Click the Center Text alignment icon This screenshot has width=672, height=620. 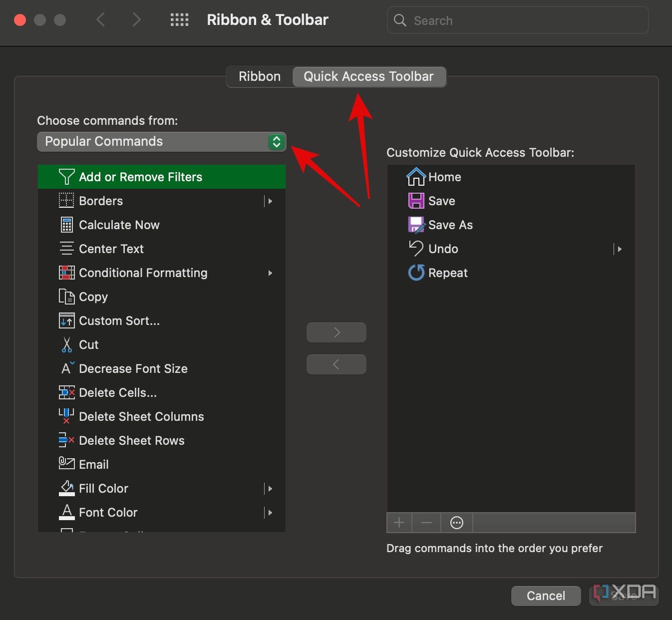(66, 249)
